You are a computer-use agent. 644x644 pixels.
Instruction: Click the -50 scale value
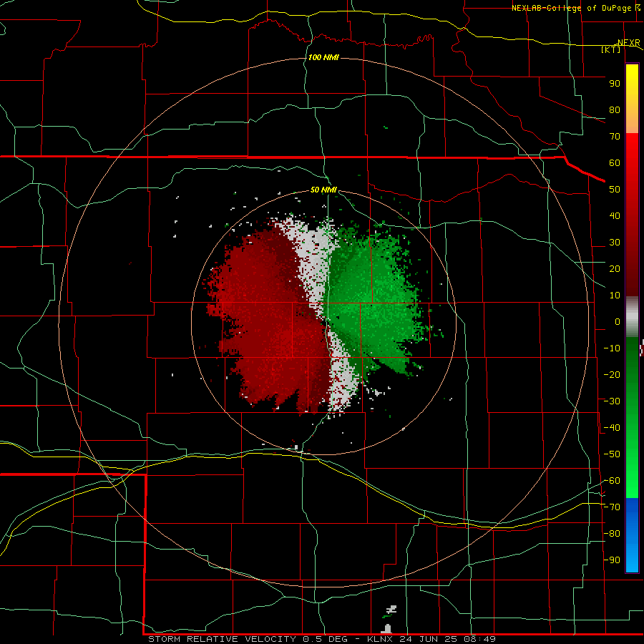pyautogui.click(x=612, y=454)
